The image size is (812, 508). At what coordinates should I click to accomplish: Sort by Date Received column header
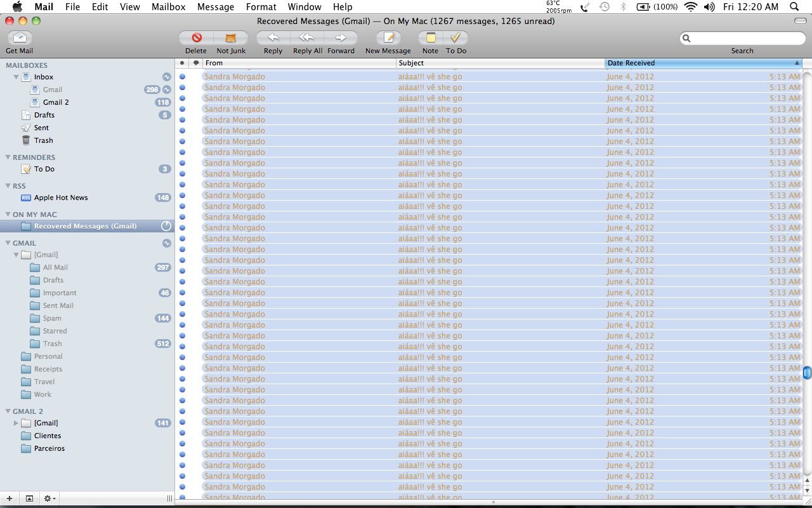pos(704,63)
